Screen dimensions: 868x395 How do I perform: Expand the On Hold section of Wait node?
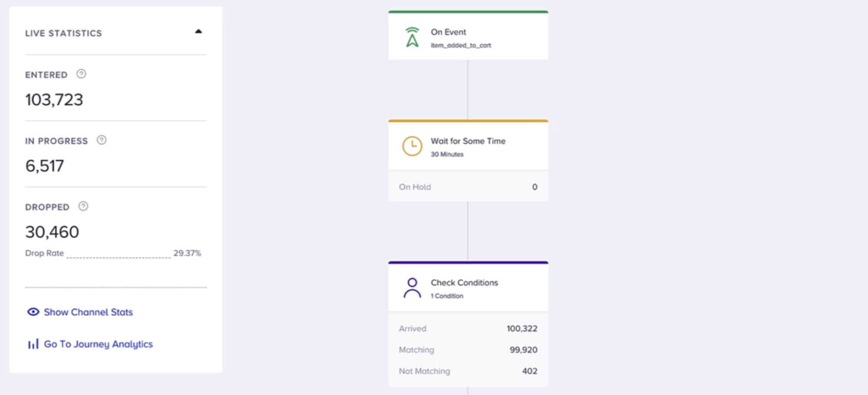[x=468, y=187]
